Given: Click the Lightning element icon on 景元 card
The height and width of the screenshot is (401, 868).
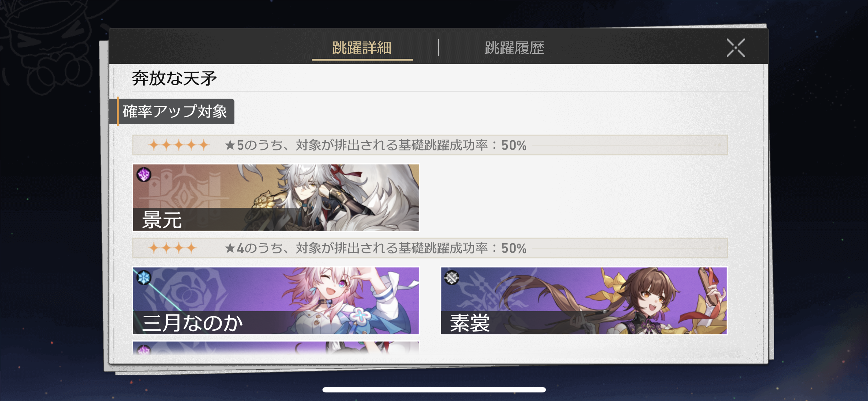Looking at the screenshot, I should pyautogui.click(x=144, y=175).
